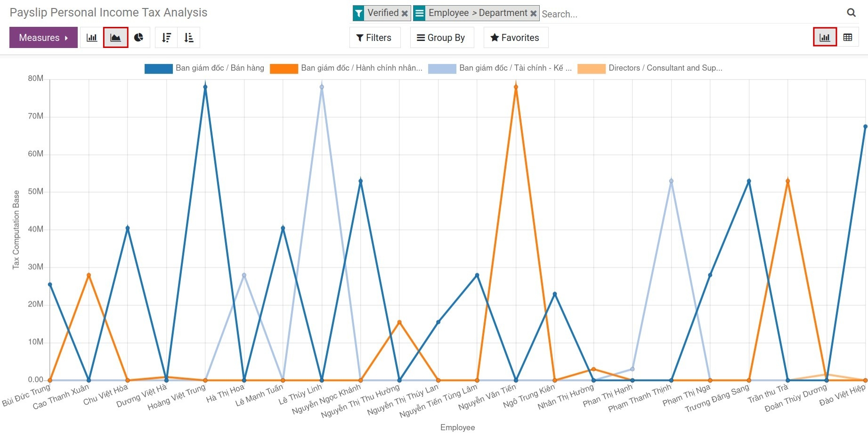Screen dimensions: 868x434
Task: Open the Favorites dropdown
Action: 515,37
